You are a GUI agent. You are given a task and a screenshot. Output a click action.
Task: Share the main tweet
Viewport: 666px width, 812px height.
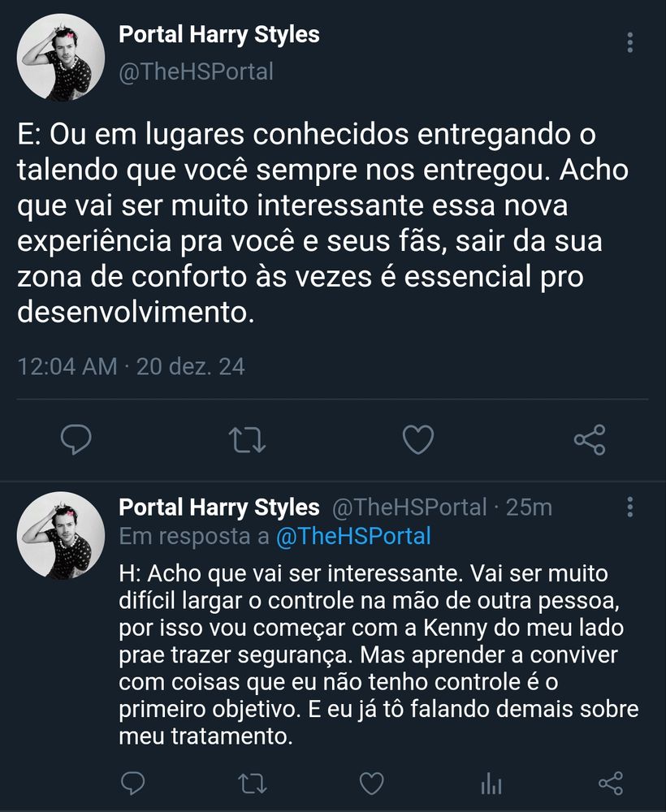tap(589, 440)
